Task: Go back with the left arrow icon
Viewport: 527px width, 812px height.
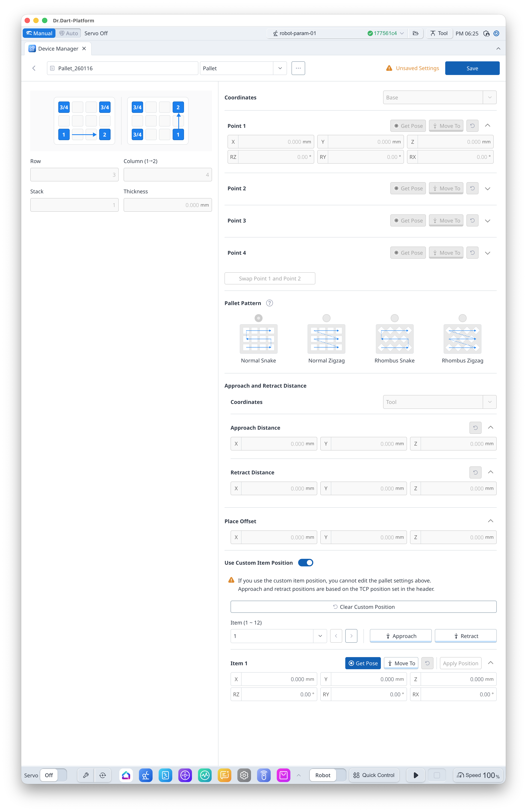Action: click(34, 68)
